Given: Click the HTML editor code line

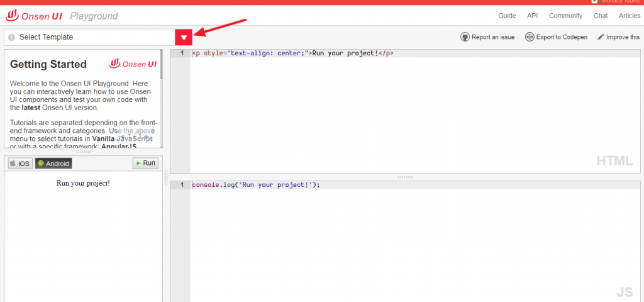Looking at the screenshot, I should pyautogui.click(x=292, y=53).
